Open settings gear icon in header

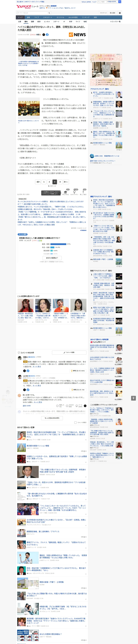pos(120,13)
